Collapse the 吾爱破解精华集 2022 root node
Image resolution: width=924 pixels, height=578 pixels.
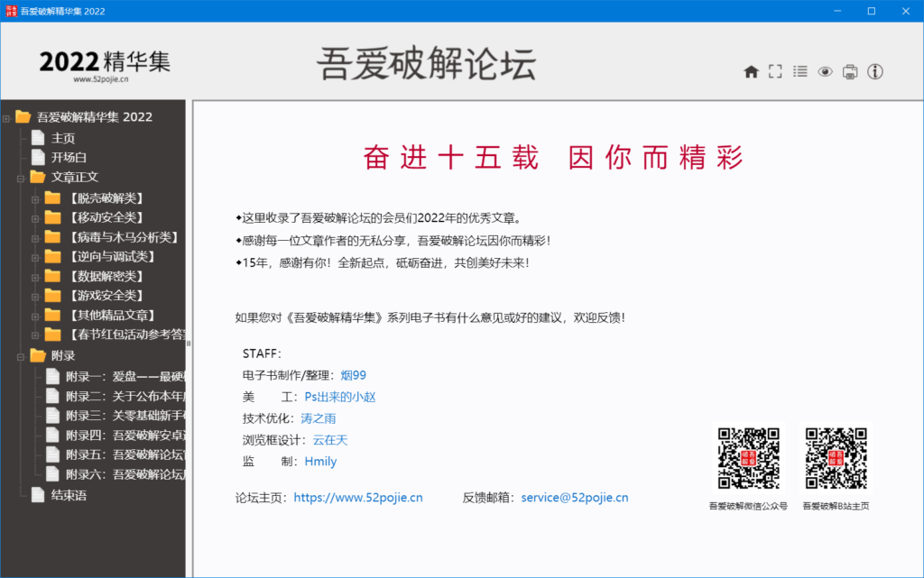click(6, 116)
